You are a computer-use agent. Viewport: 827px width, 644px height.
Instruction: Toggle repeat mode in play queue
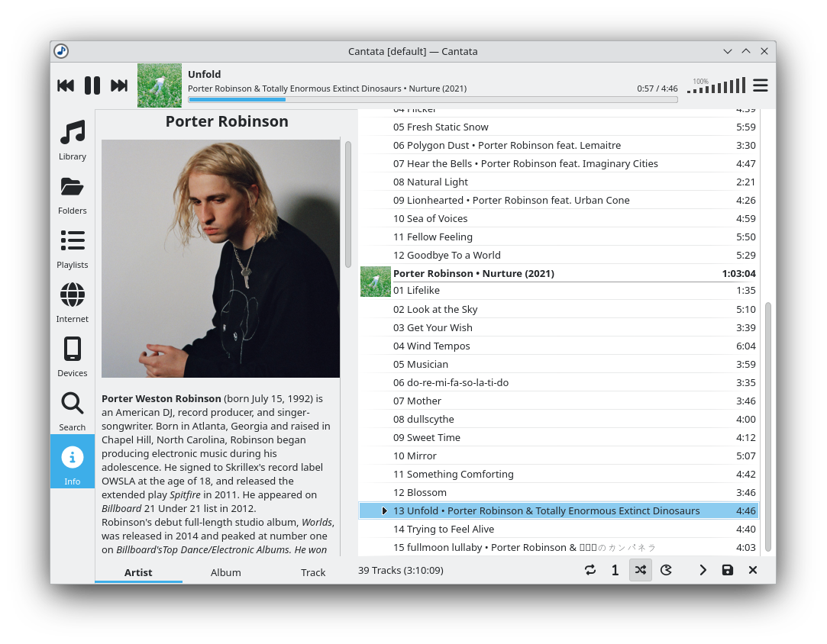coord(590,570)
